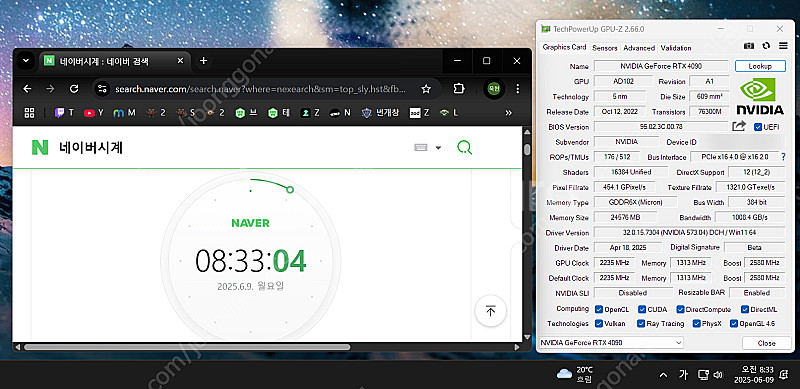Click the green Naver search magnifier icon

[464, 148]
